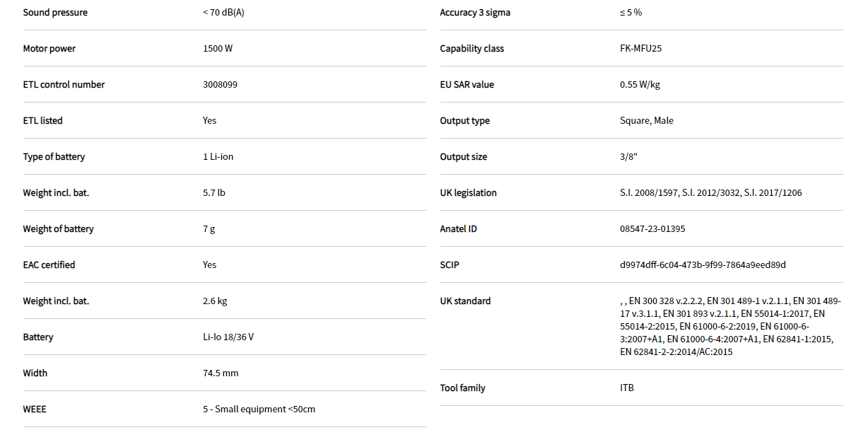Click the 1 Li-ion battery type value

[x=218, y=157]
